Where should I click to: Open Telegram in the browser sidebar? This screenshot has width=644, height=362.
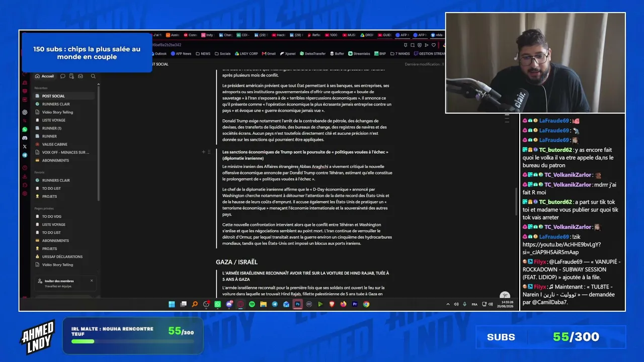pyautogui.click(x=25, y=155)
